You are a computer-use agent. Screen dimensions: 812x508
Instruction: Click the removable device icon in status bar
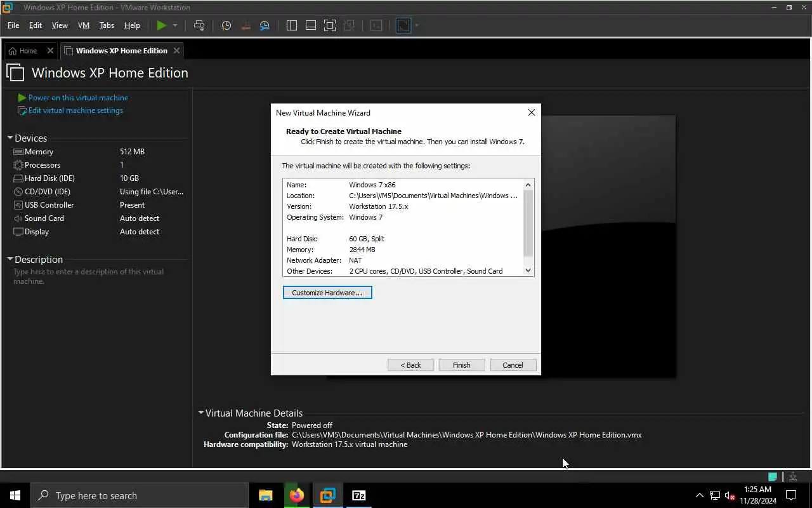point(793,476)
